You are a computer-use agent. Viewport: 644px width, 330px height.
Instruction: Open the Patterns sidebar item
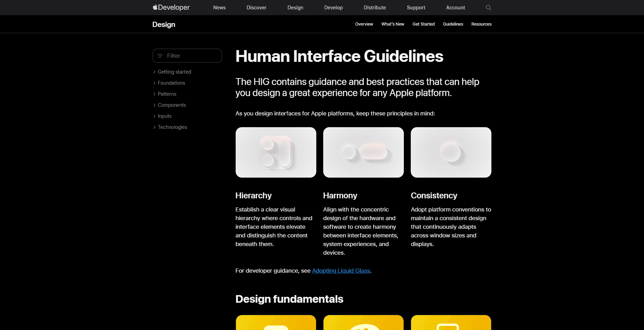(167, 94)
